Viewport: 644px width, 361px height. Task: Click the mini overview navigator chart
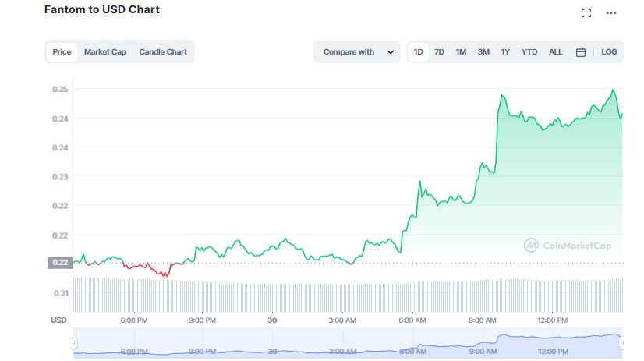pyautogui.click(x=348, y=343)
